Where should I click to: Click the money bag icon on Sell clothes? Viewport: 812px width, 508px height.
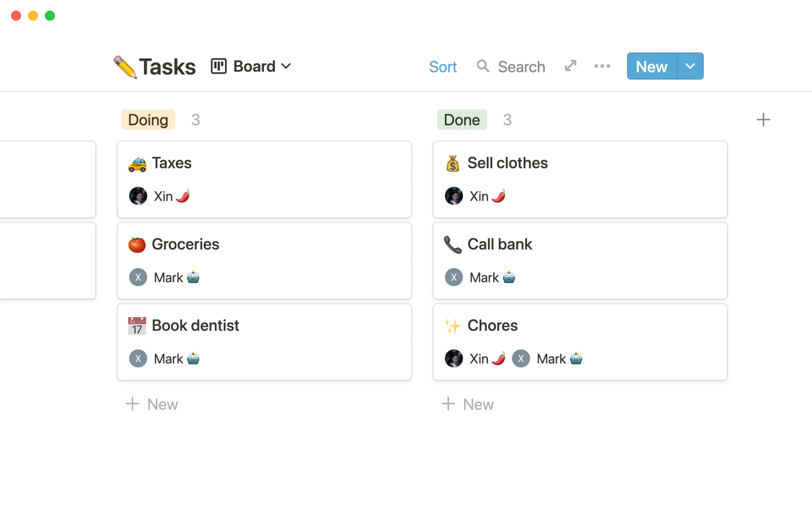point(453,163)
